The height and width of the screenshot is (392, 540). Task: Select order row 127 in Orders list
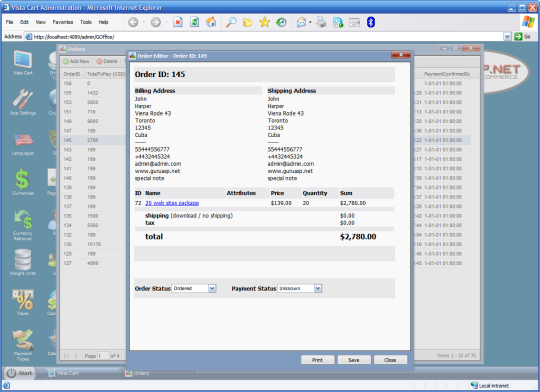[93, 263]
